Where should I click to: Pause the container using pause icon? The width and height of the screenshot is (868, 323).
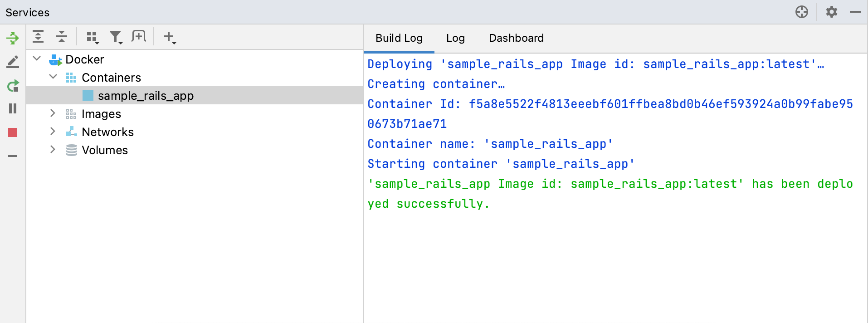point(13,108)
